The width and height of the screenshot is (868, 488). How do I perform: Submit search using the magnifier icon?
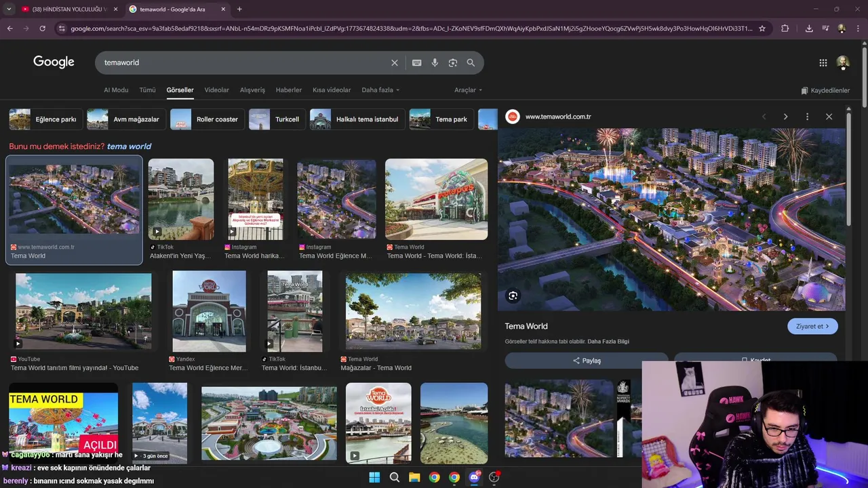pos(471,62)
